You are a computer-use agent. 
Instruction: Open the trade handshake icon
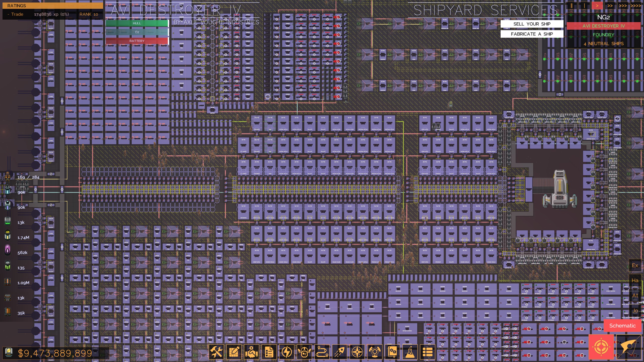(x=251, y=352)
